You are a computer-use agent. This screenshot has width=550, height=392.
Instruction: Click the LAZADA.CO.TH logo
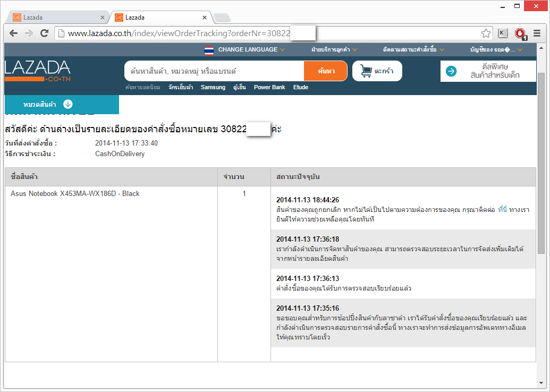pos(38,71)
